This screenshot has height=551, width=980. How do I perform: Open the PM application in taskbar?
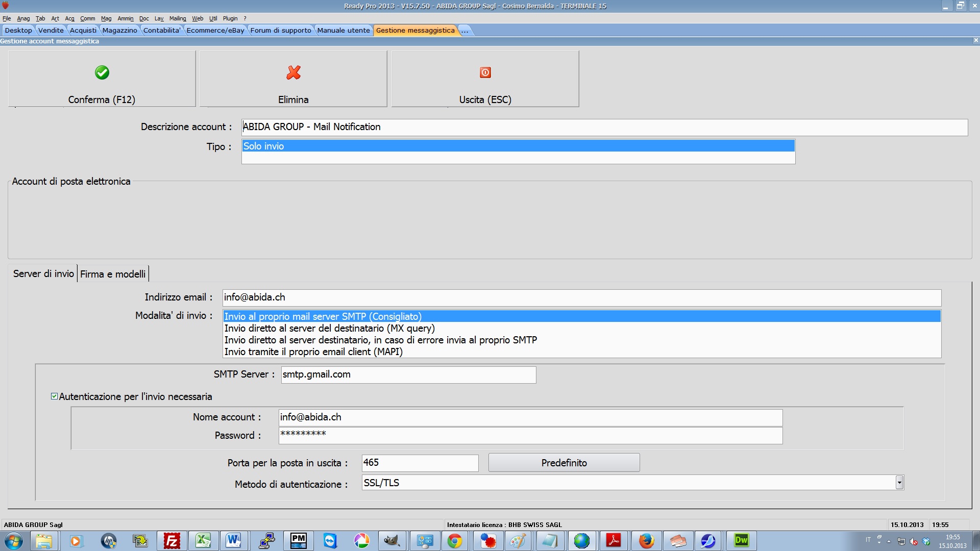click(299, 541)
